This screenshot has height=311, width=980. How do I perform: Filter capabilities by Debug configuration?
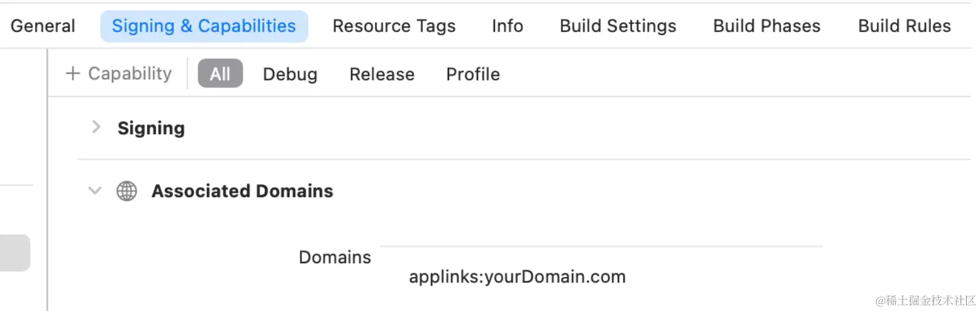click(290, 74)
